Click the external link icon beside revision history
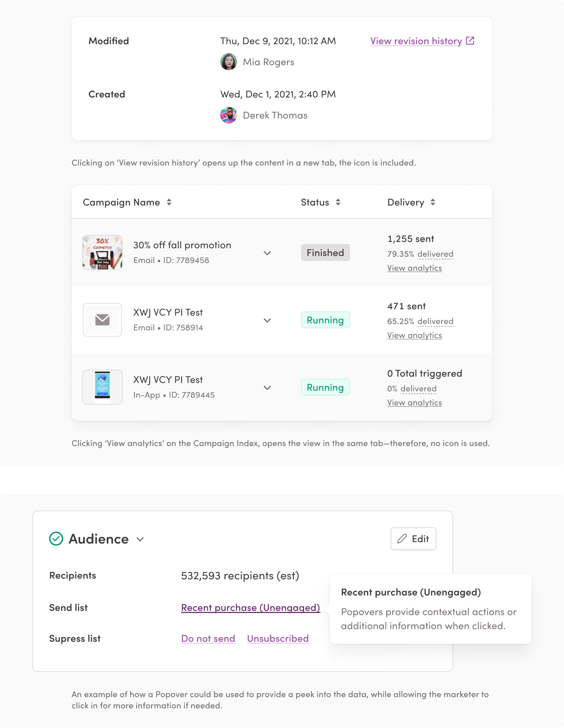This screenshot has width=564, height=728. pos(470,41)
